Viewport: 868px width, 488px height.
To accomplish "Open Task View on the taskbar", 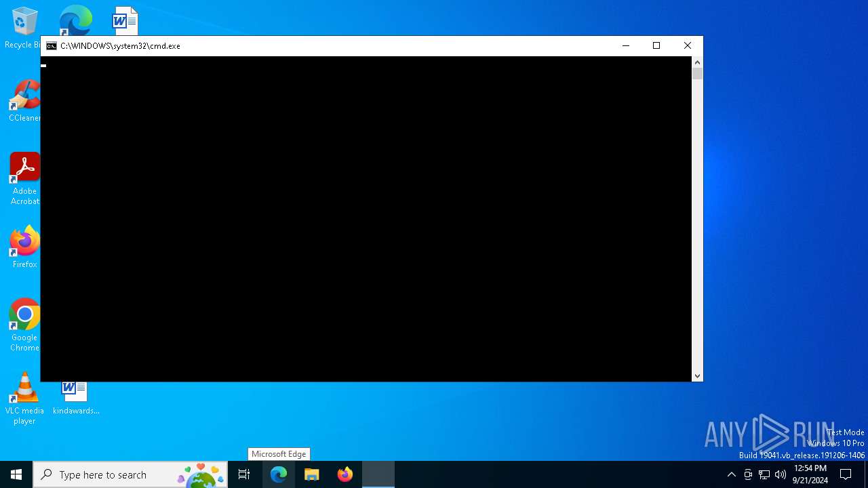I will 244,474.
